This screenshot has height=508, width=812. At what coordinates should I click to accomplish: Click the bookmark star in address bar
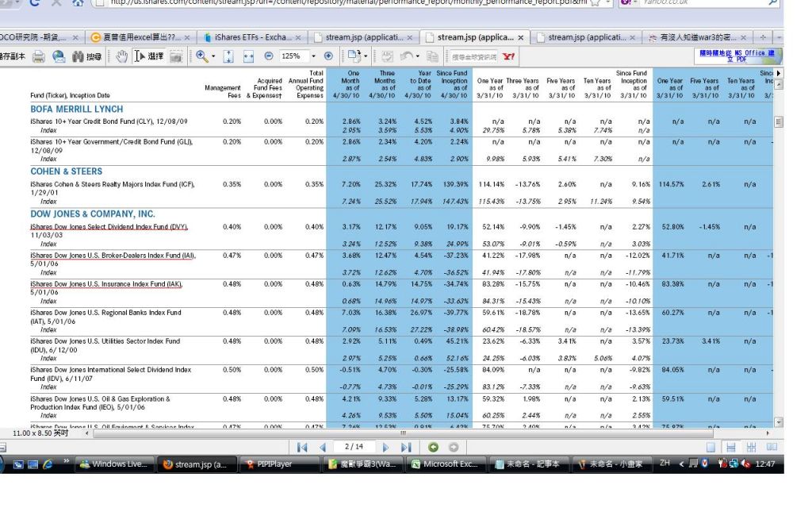pos(595,2)
